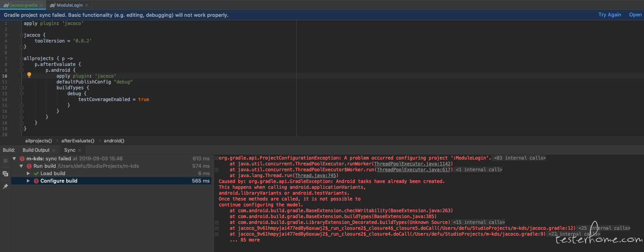Click the green checkmark beside Load build
Image resolution: width=644 pixels, height=252 pixels.
click(x=36, y=174)
